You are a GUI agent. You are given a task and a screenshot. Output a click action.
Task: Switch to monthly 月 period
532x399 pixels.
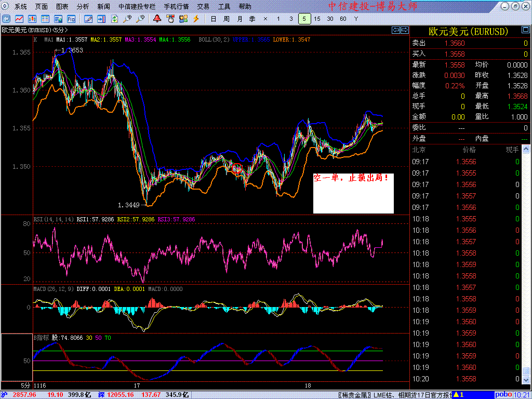(240, 19)
